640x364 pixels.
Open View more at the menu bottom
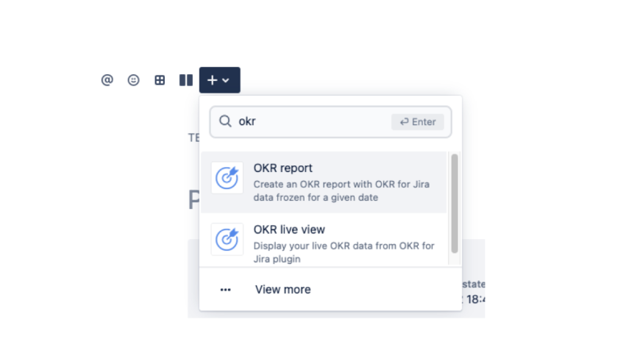[330, 289]
